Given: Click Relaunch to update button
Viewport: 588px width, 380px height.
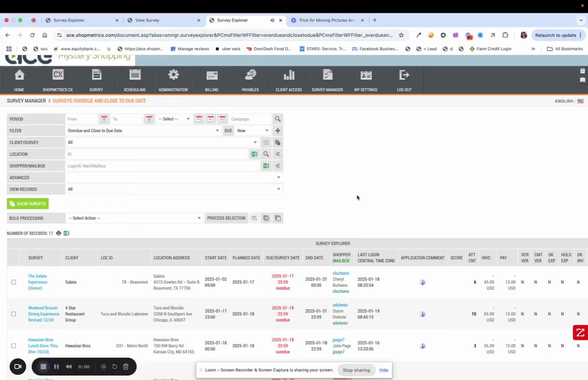Looking at the screenshot, I should 558,35.
